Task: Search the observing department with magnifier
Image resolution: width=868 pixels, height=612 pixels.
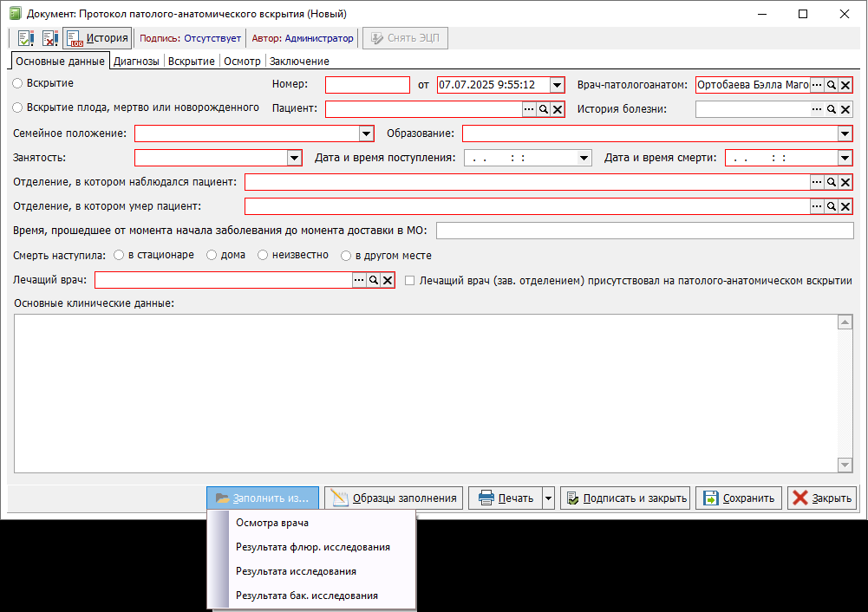Action: [831, 182]
